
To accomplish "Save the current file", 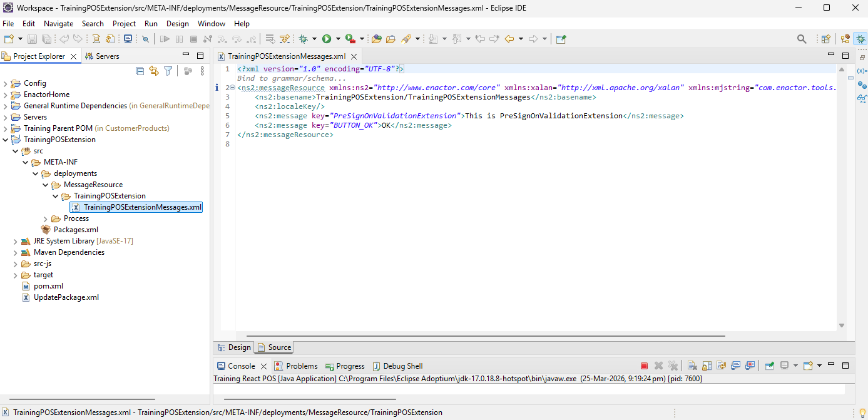I will 32,39.
